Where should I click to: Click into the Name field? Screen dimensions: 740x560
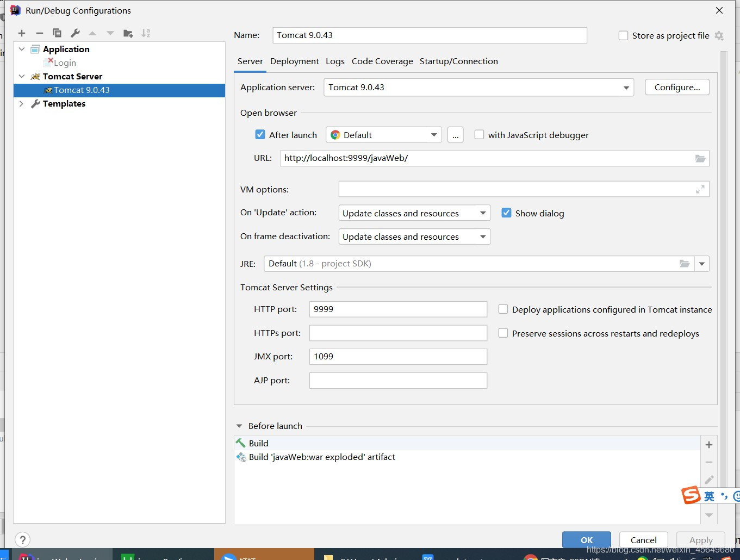[430, 35]
